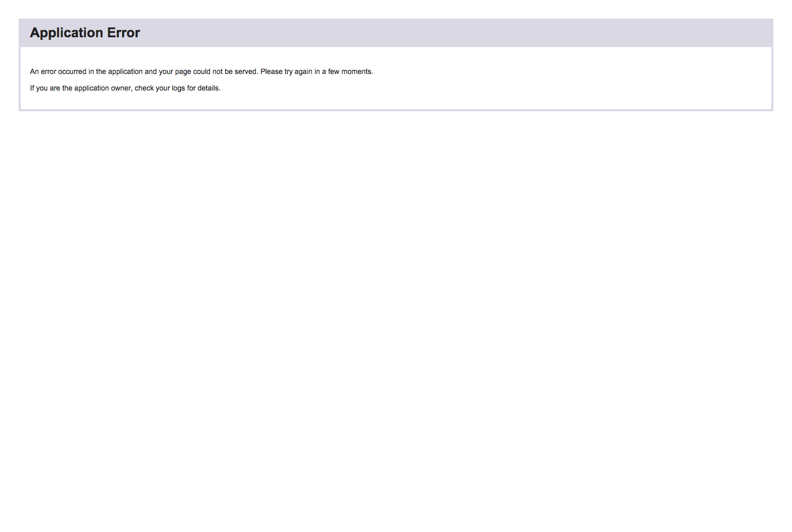This screenshot has width=792, height=532.
Task: Click the "If you are the application owner" line
Action: 125,88
